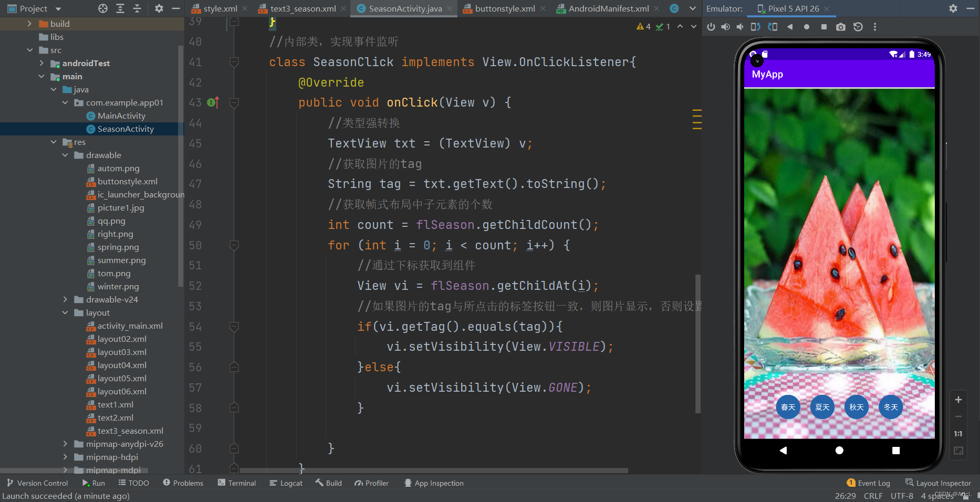Click emulator toolbar Overview button
Viewport: 980px width, 502px height.
point(823,27)
